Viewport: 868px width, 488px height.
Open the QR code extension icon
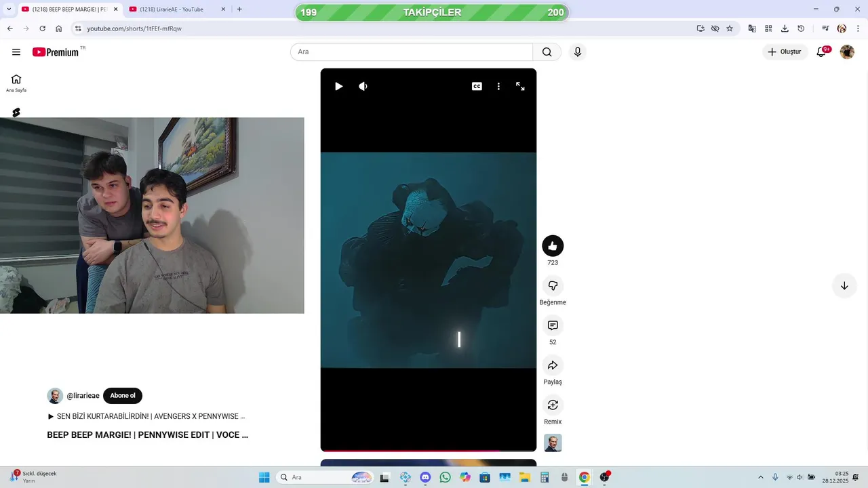[768, 28]
